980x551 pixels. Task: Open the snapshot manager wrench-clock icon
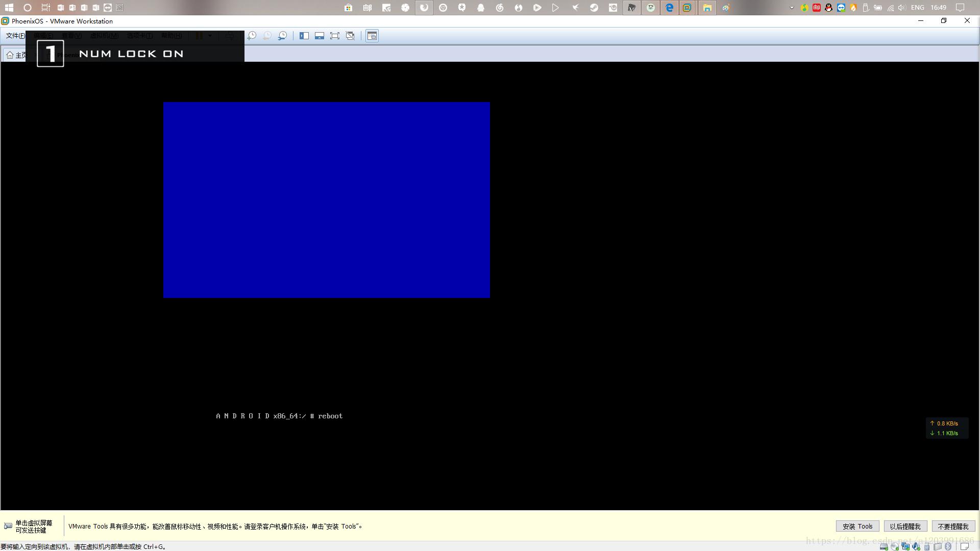point(282,36)
